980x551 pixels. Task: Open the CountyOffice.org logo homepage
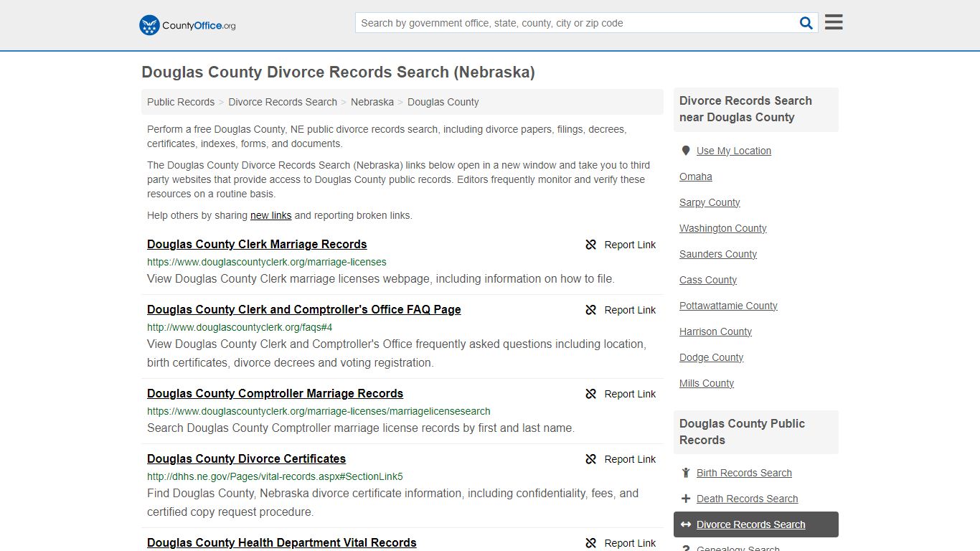pos(187,25)
